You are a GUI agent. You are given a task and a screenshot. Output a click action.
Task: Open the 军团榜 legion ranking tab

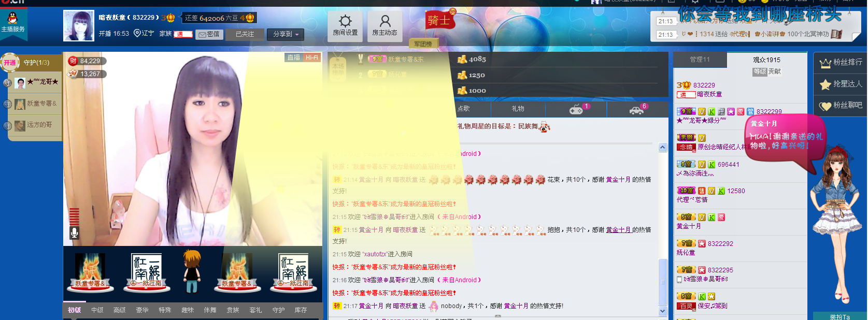[x=423, y=44]
